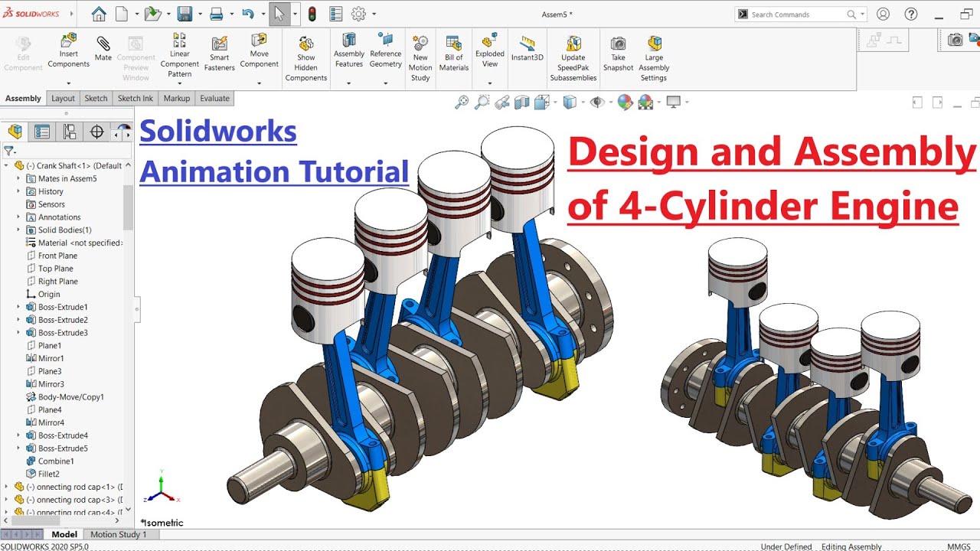This screenshot has width=980, height=551.
Task: Undo the last action
Action: (247, 14)
